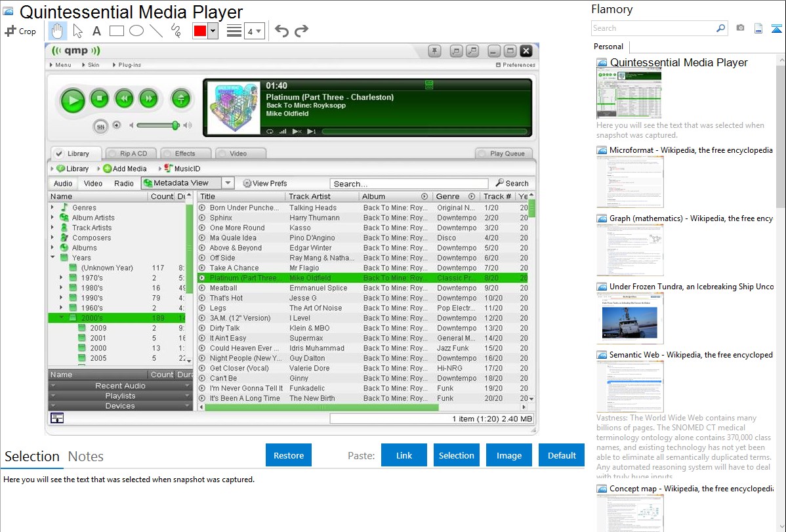Click the layout icon below Devices panel
Image resolution: width=786 pixels, height=532 pixels.
pyautogui.click(x=57, y=418)
